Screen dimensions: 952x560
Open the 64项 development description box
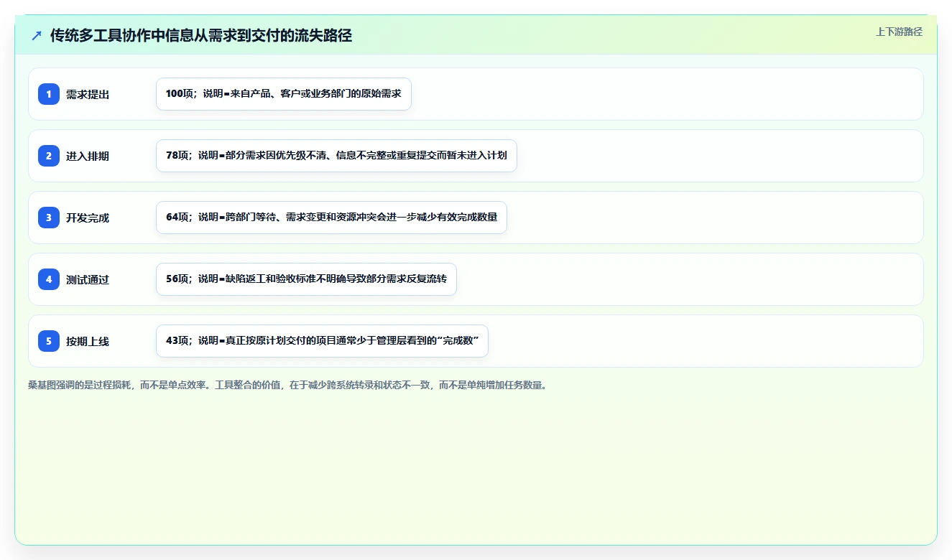click(x=331, y=218)
